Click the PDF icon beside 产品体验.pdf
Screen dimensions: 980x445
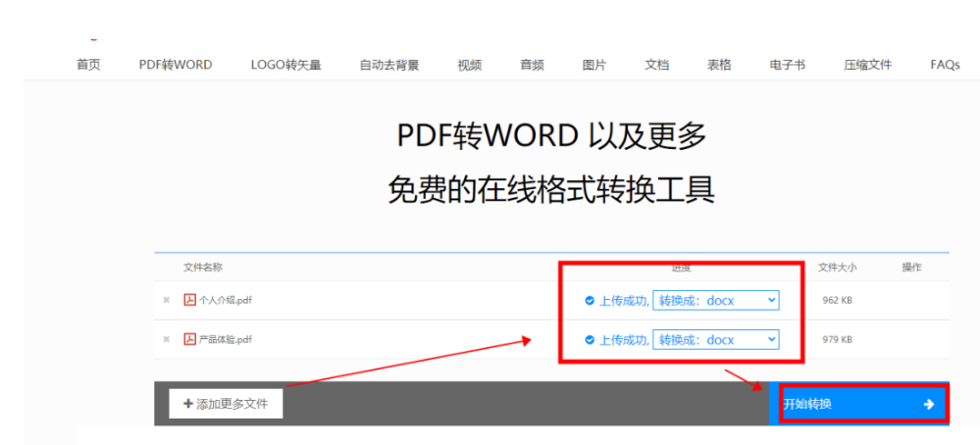click(189, 339)
